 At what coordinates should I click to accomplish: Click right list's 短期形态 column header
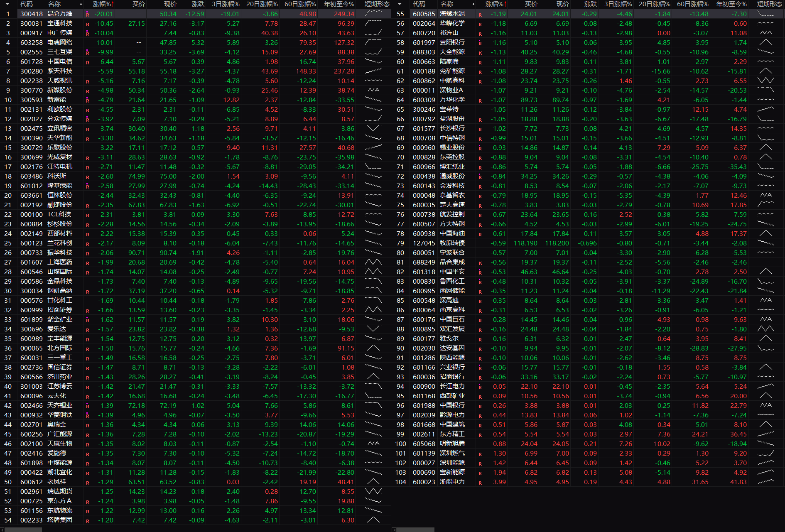click(x=769, y=4)
